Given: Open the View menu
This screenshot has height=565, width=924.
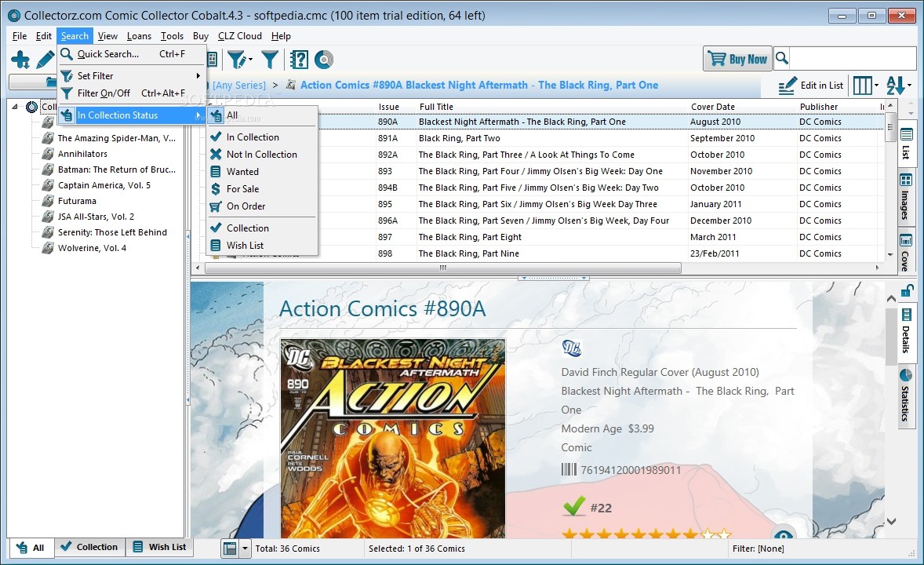Looking at the screenshot, I should (107, 36).
